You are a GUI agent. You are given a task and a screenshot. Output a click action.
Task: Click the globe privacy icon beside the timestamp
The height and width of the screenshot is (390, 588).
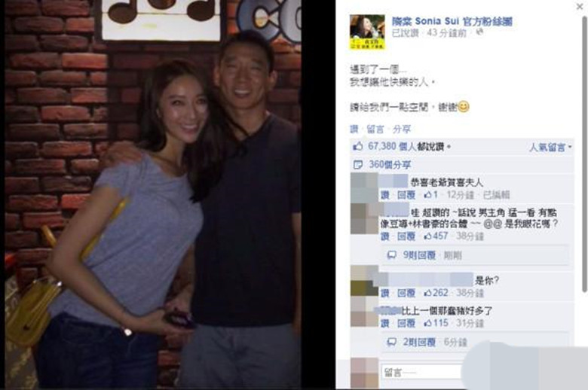[479, 32]
